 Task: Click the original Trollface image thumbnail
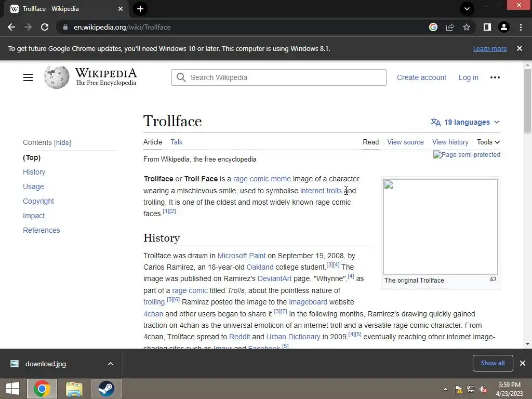(x=441, y=227)
